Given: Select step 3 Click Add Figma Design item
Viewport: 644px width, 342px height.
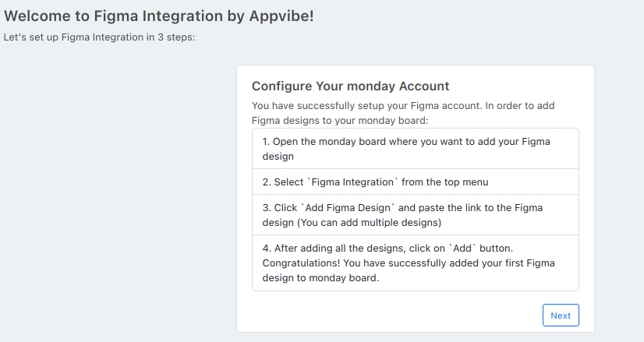Looking at the screenshot, I should click(x=416, y=215).
